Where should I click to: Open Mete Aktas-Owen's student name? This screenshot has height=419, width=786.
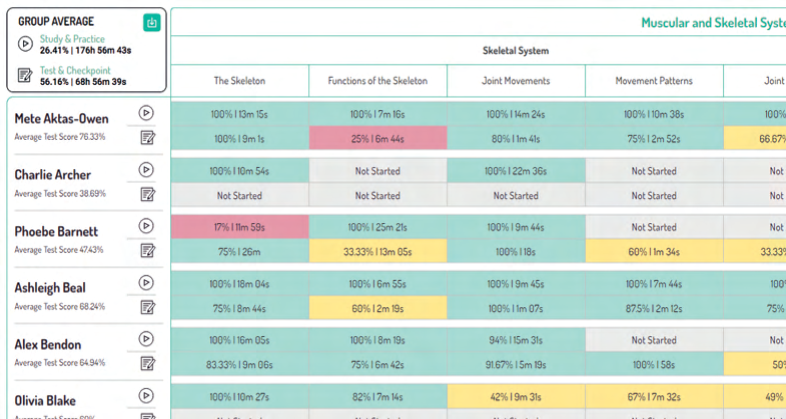pos(61,119)
